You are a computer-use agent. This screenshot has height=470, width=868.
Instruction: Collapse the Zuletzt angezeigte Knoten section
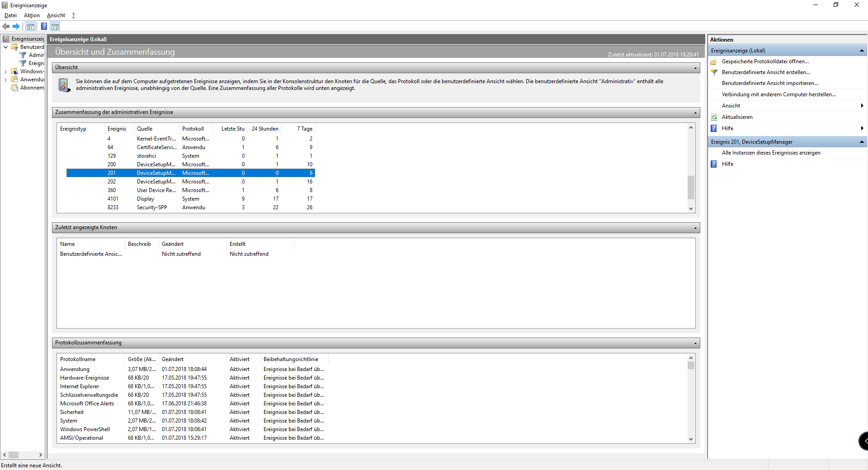point(695,228)
